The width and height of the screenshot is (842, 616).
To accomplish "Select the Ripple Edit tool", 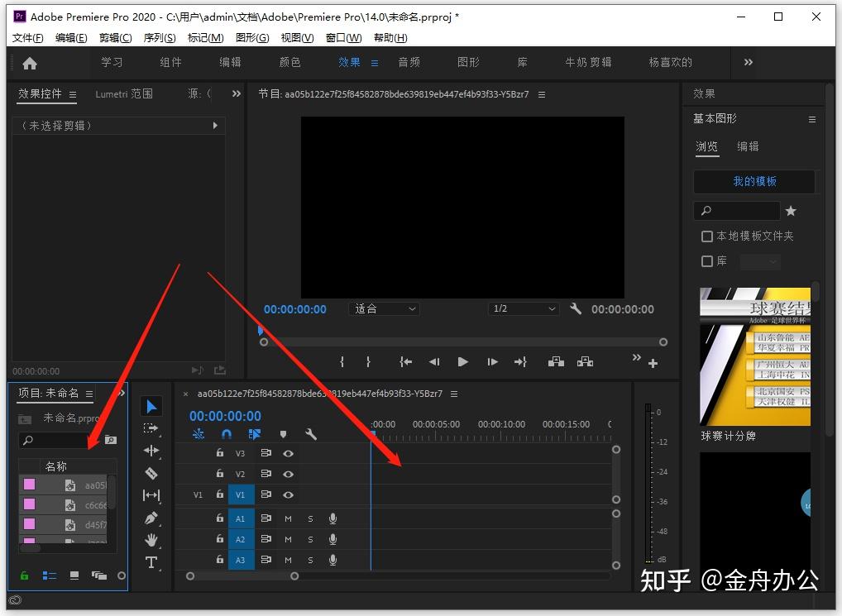I will click(x=151, y=451).
